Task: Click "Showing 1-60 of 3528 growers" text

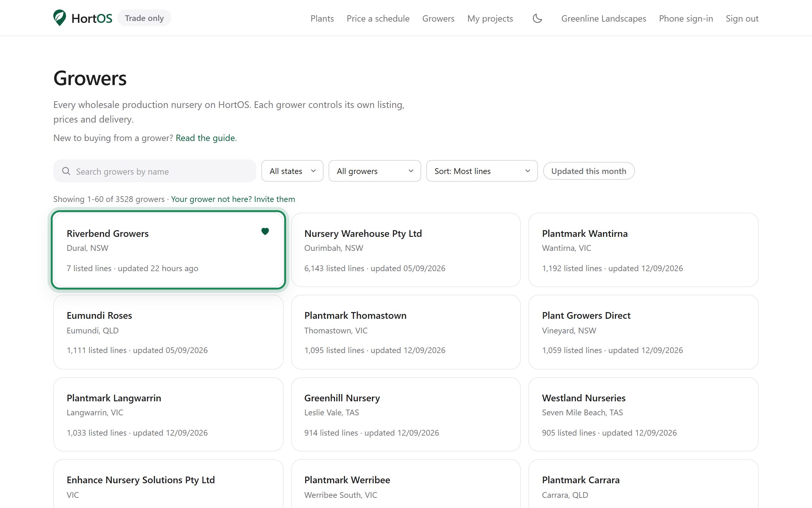Action: (x=109, y=199)
